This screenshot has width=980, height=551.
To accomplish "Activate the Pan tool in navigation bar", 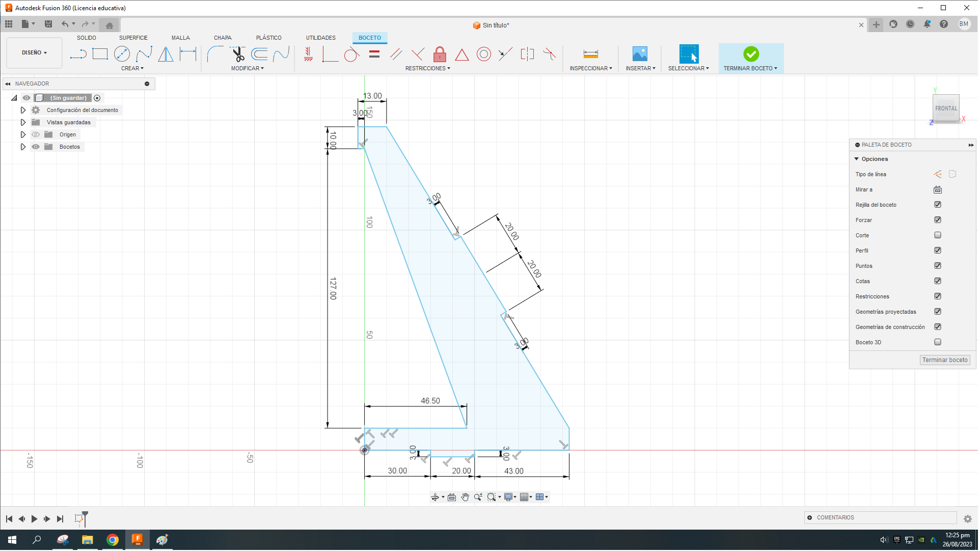I will coord(465,497).
